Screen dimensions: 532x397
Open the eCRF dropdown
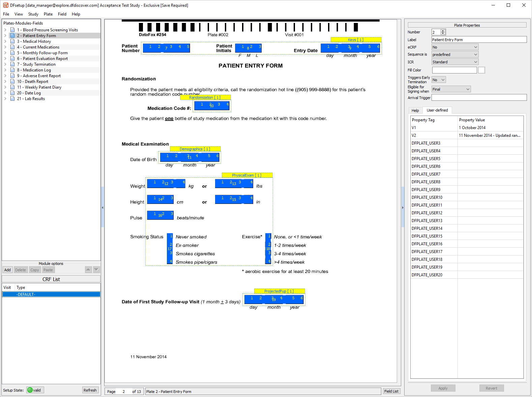(x=455, y=47)
